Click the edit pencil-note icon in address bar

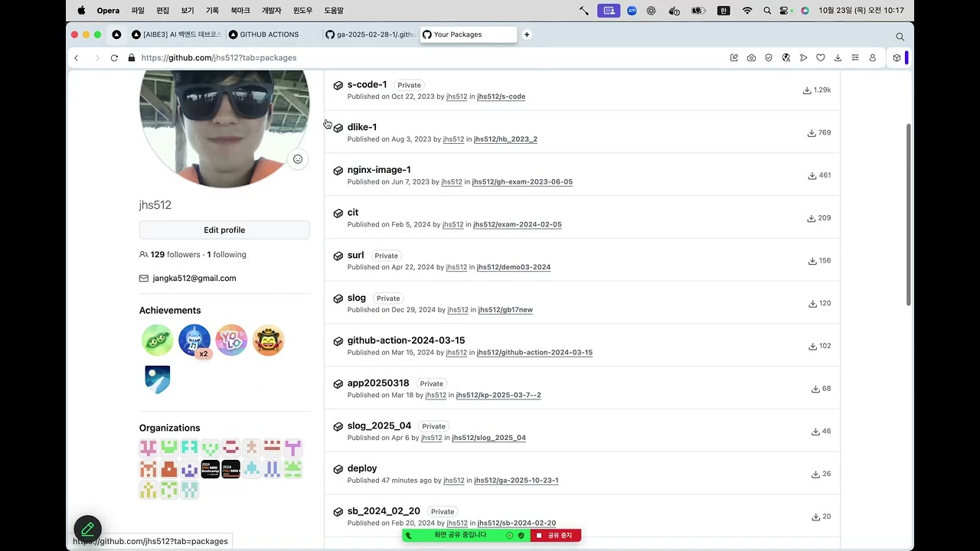tap(734, 57)
